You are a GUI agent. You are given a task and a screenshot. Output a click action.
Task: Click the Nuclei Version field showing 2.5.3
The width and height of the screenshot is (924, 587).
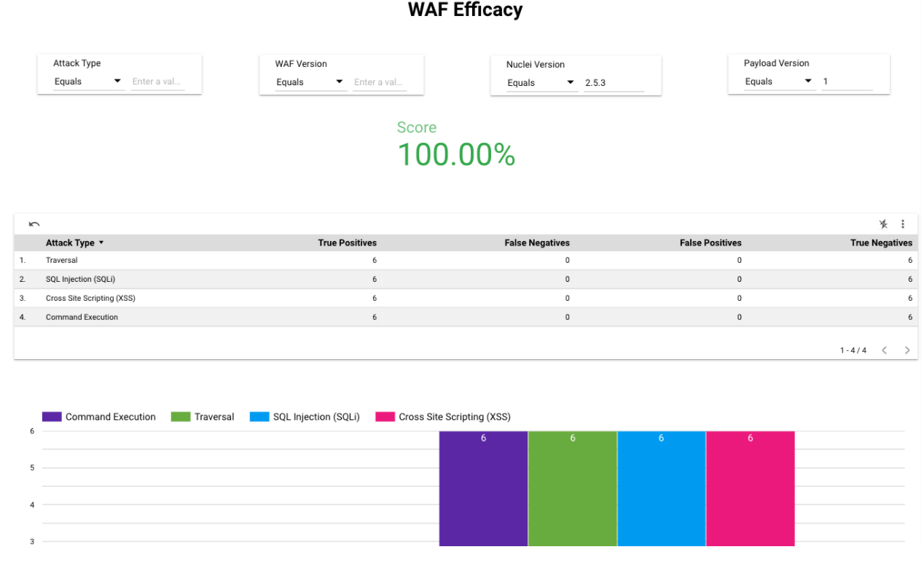[x=614, y=83]
